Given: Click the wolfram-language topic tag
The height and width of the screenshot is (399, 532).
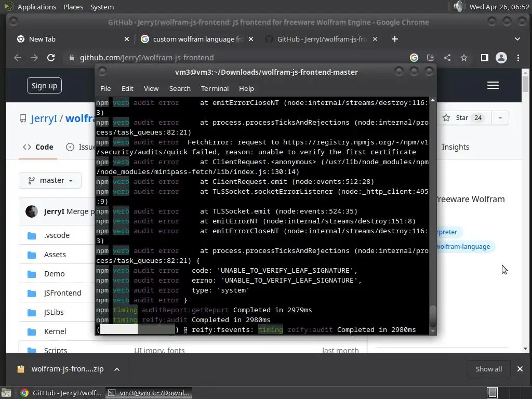Looking at the screenshot, I should [464, 247].
